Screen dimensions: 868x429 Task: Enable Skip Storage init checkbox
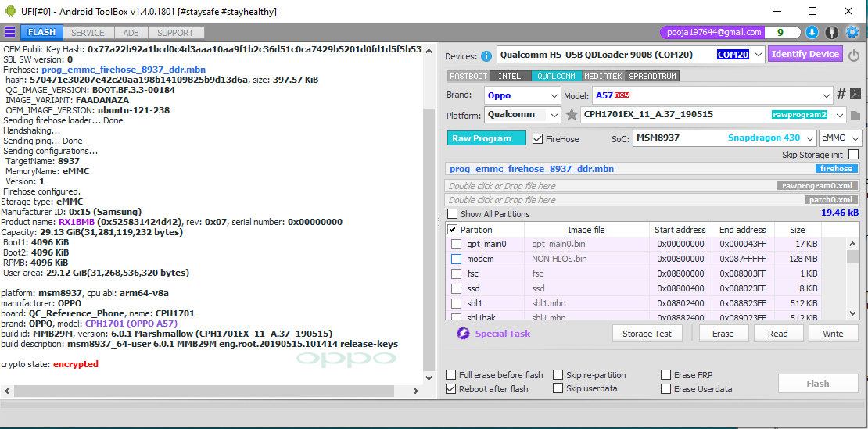pos(854,154)
